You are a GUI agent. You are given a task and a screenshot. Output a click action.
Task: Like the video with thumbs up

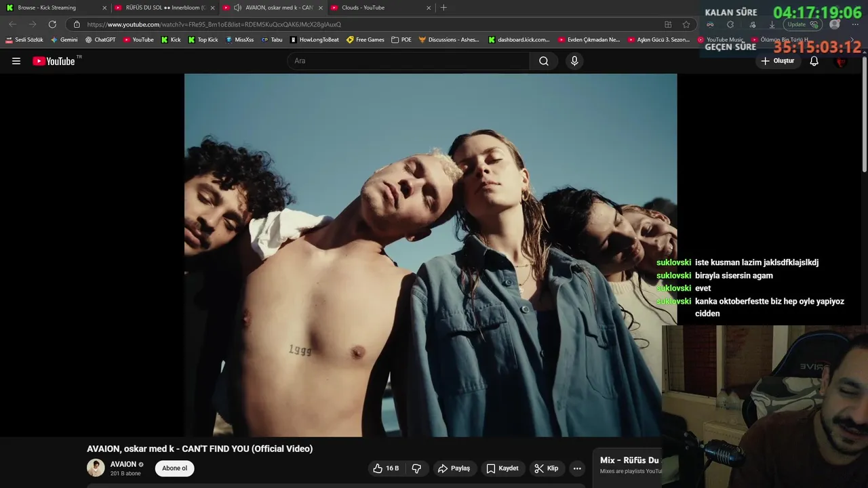point(387,468)
